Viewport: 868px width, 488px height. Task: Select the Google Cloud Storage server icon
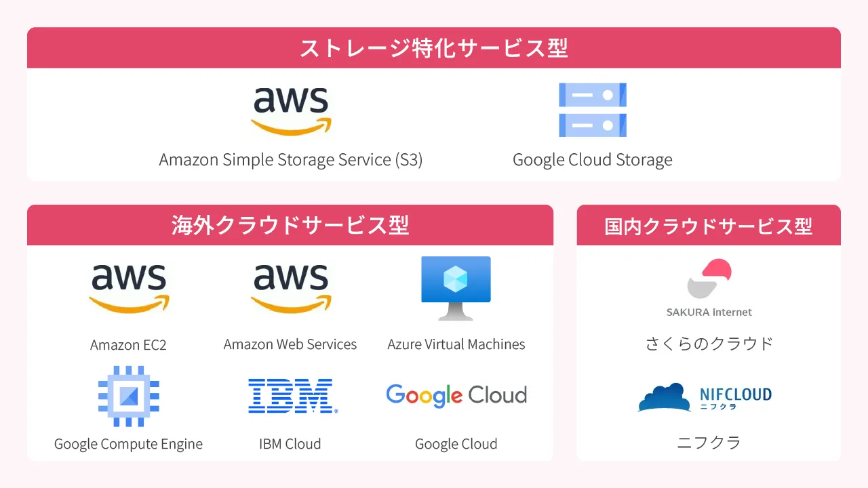coord(593,110)
